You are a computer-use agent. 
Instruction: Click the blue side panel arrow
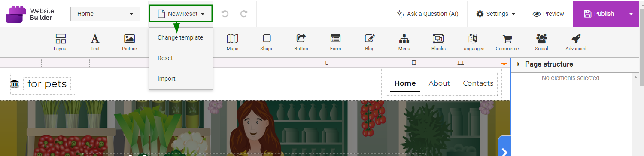504,146
